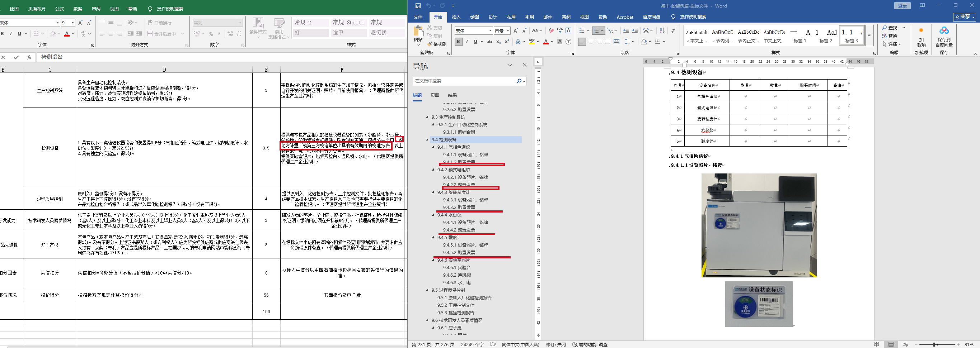Click the Save icon in Word's title bar
980x348 pixels.
(418, 6)
